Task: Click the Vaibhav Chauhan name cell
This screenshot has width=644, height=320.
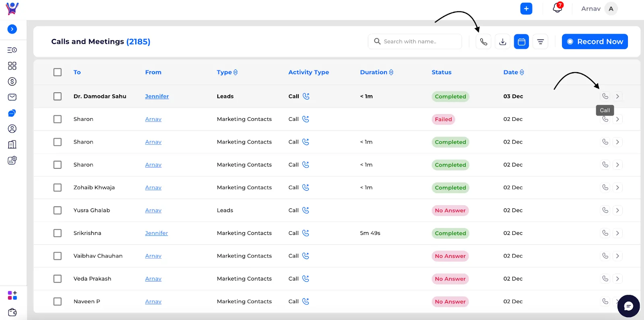Action: point(98,256)
